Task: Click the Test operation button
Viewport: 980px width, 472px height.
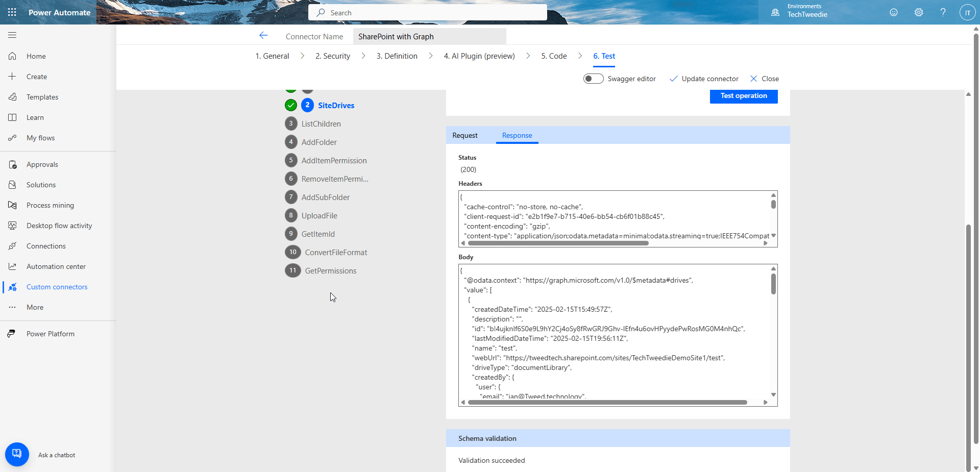Action: [743, 96]
